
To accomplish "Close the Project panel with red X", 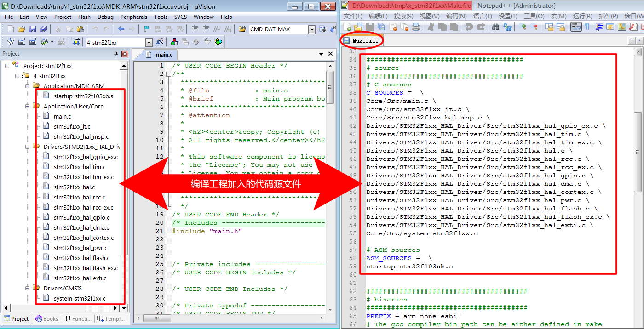I will coord(125,54).
